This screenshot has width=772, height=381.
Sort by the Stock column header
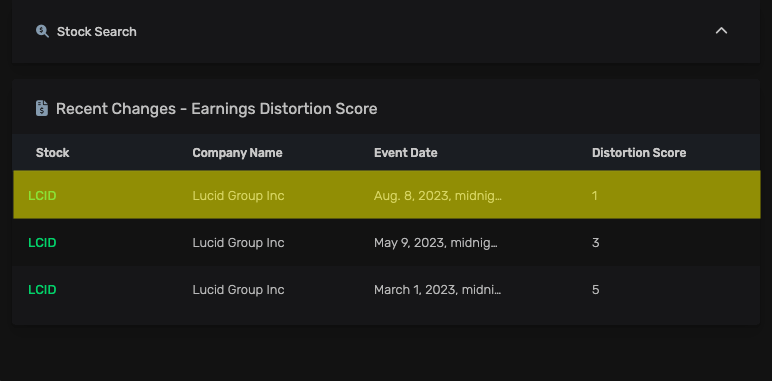[53, 153]
